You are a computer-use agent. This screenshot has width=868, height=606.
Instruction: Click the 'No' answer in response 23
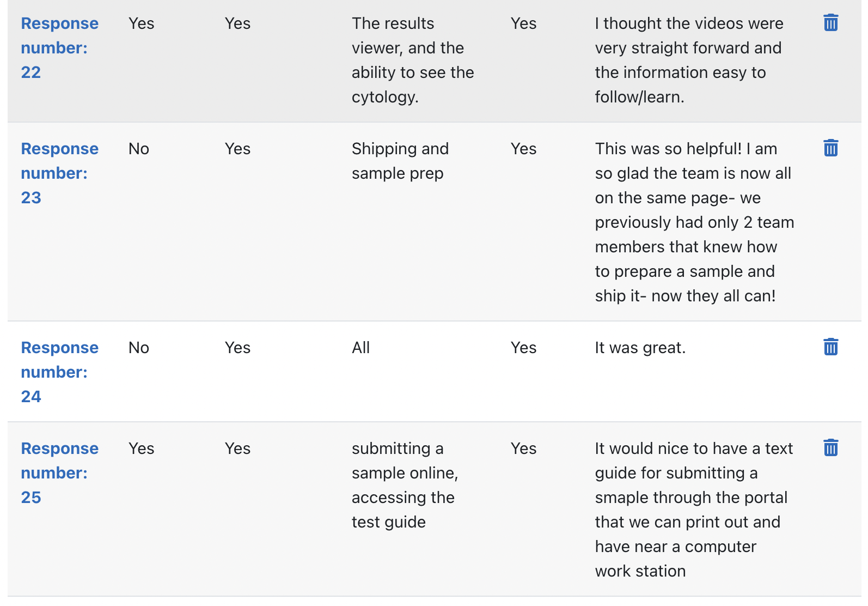[139, 149]
